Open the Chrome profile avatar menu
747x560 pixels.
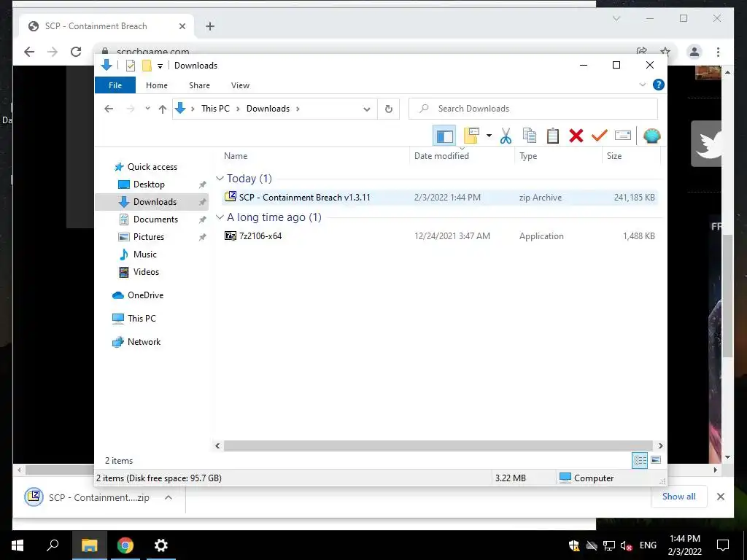[694, 52]
